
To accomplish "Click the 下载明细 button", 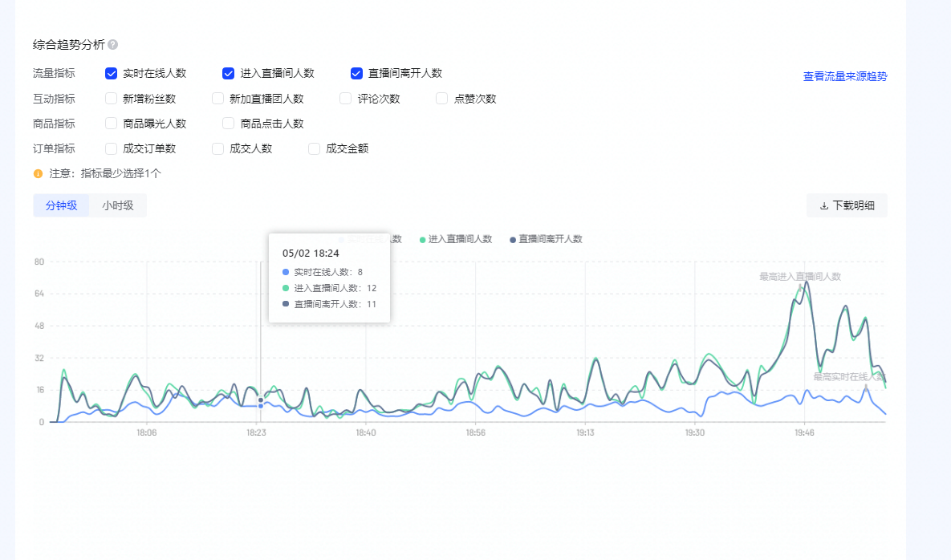I will 847,205.
